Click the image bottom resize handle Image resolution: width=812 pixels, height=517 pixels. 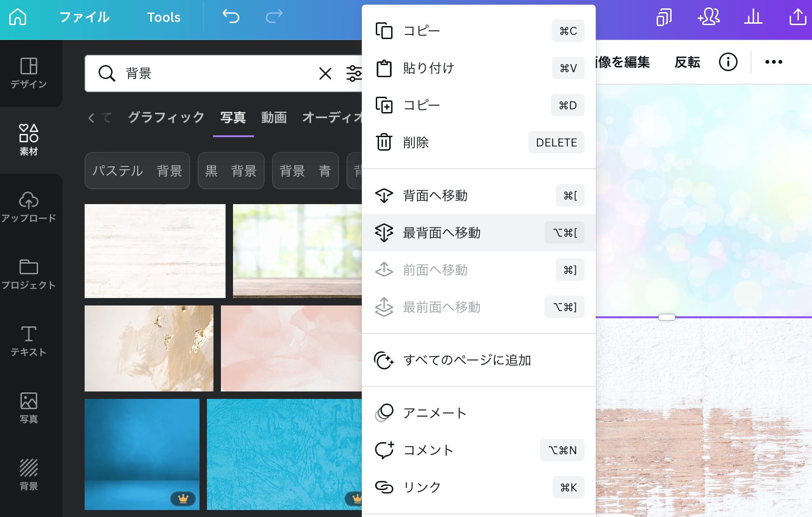667,317
